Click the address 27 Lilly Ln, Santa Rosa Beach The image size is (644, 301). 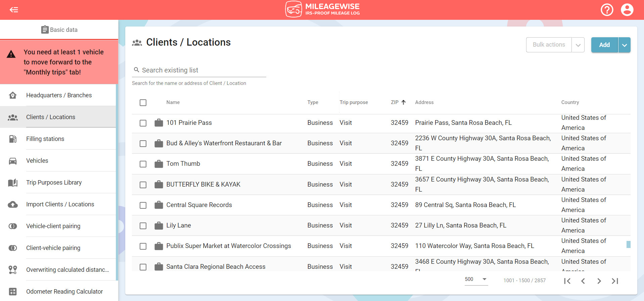460,225
